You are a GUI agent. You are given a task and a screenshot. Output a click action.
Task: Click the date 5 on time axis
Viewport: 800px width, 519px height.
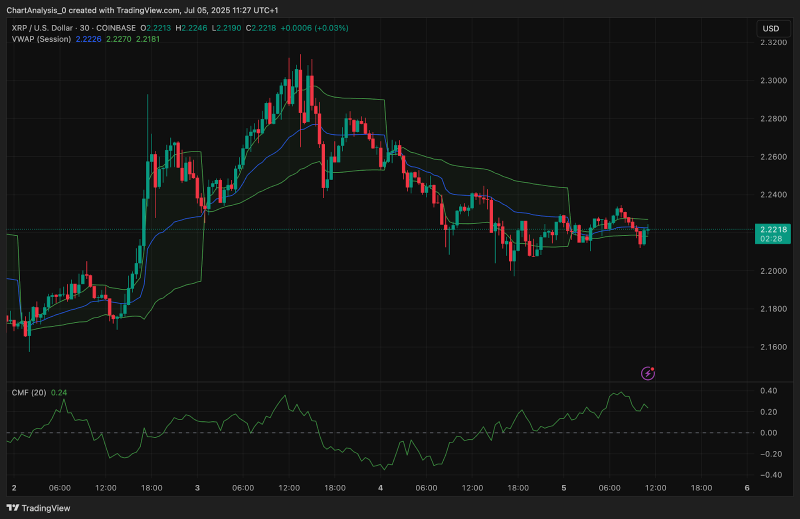(x=564, y=488)
